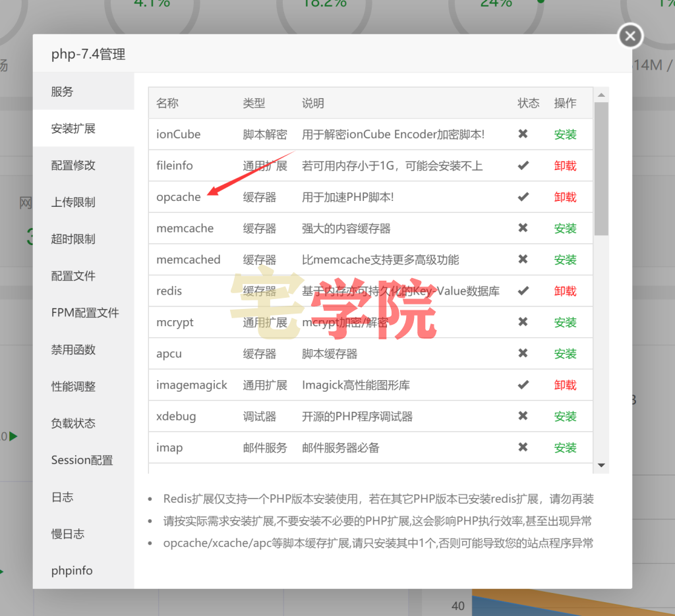Click the 用于加速PHP脚本! description
Viewport: 675px width, 616px height.
[348, 197]
